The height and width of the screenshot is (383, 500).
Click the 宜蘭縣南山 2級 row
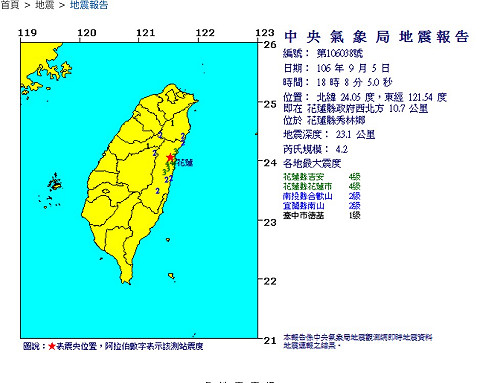[x=322, y=206]
